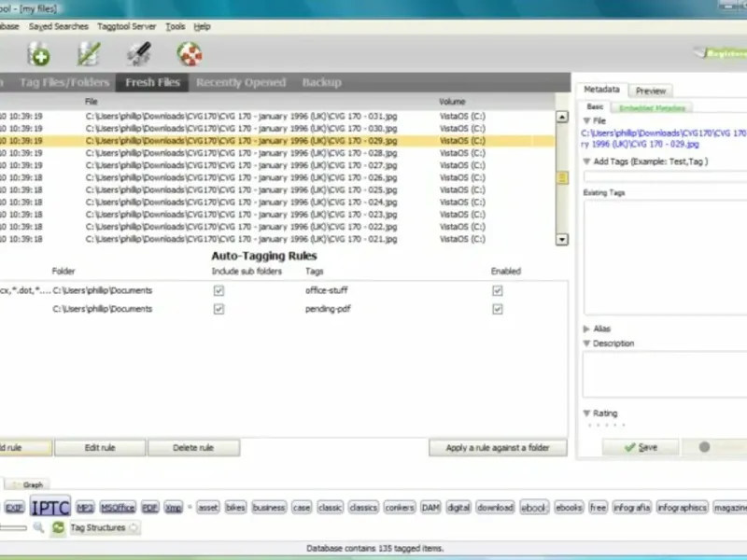Click the magnifier search icon near Tag Structures

38,527
